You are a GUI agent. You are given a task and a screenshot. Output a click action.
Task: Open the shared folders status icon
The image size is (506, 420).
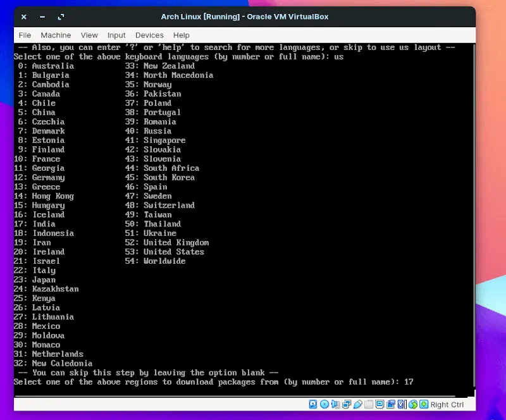(369, 404)
